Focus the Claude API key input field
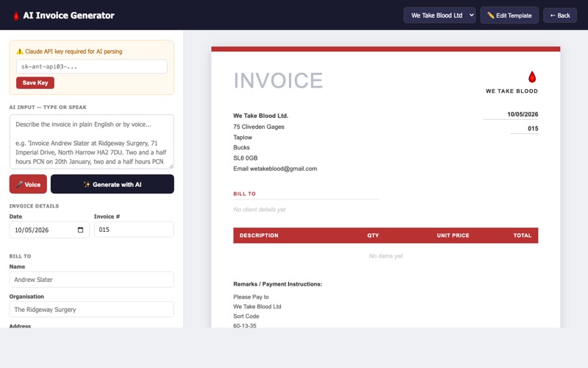Viewport: 588px width, 368px height. tap(91, 66)
